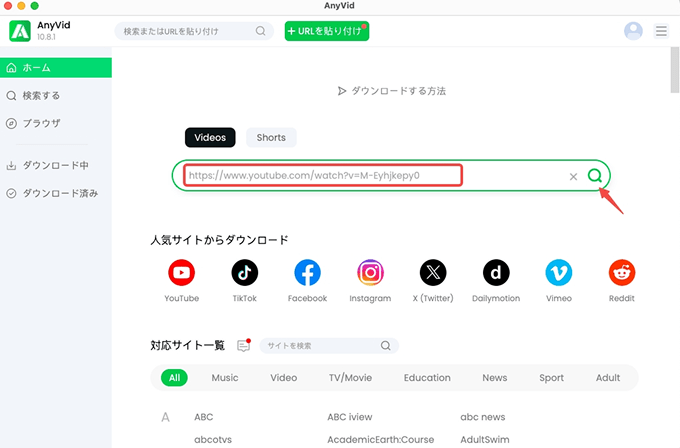Click the download tray icon beside ダウンロード中

tap(11, 165)
